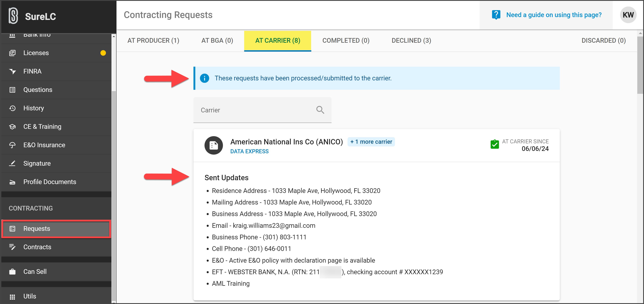Open Licenses in the sidebar
Image resolution: width=644 pixels, height=304 pixels.
coord(56,53)
